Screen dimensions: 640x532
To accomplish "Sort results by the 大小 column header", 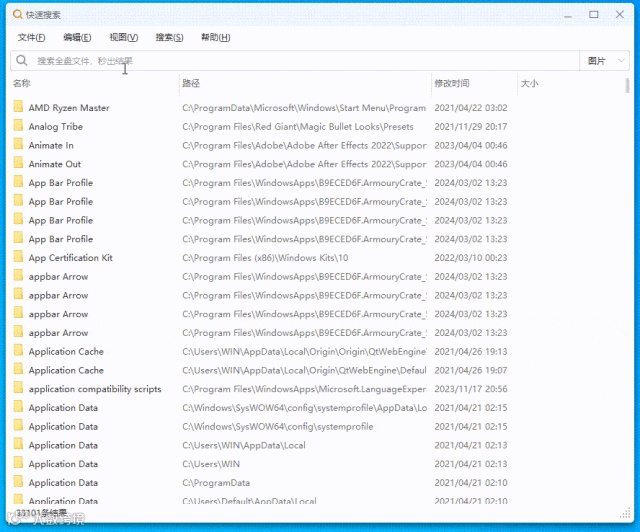I will (529, 83).
